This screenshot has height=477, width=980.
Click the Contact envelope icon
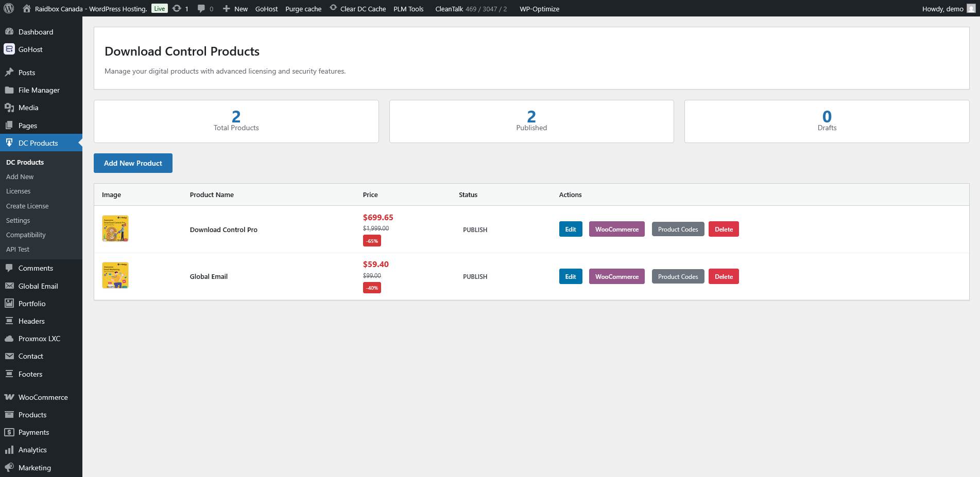click(x=9, y=356)
